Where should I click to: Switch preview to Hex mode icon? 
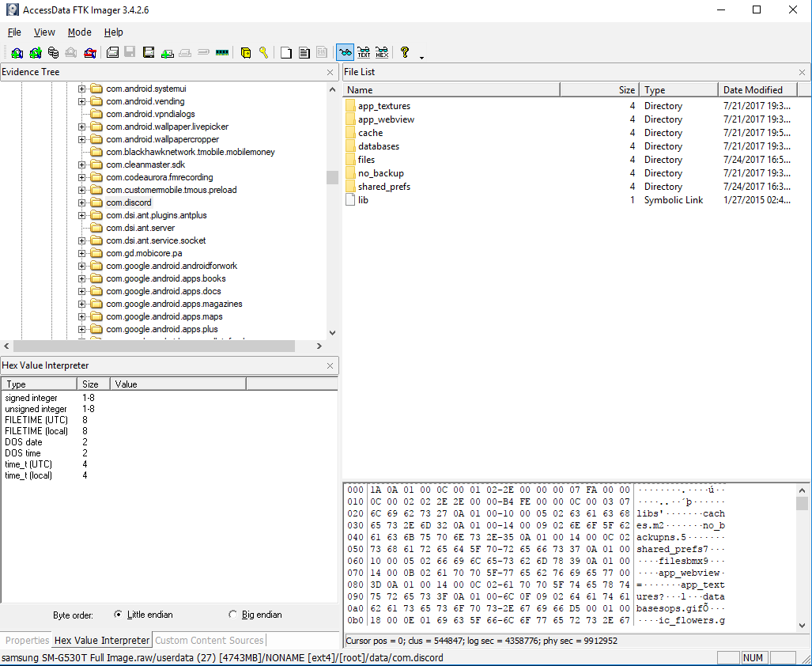coord(382,52)
